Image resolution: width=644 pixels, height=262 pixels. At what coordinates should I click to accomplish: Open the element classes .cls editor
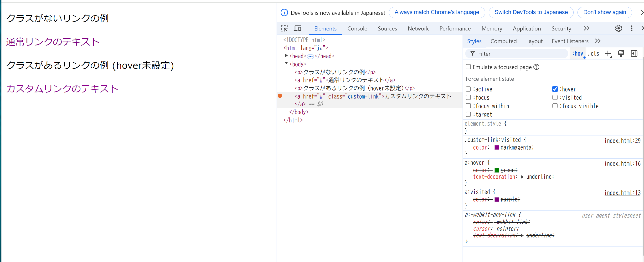[594, 53]
